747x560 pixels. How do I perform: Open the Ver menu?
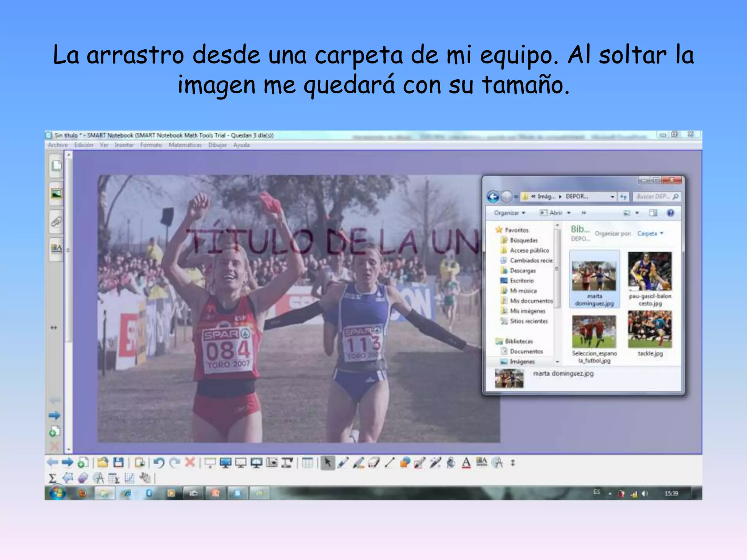104,145
